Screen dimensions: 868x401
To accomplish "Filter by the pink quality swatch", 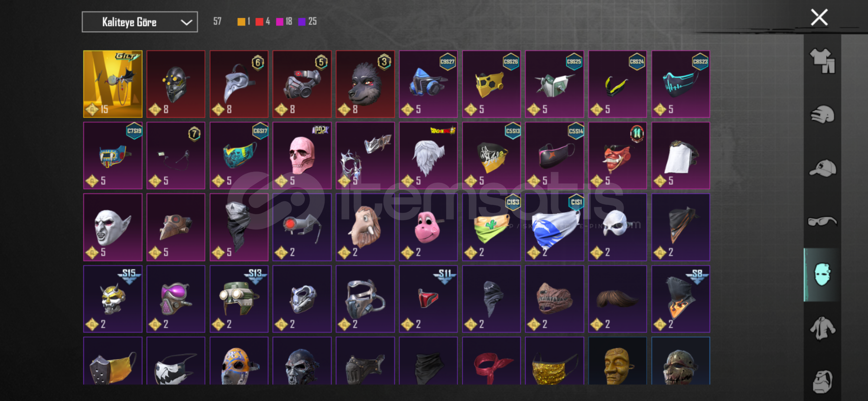I will point(280,22).
